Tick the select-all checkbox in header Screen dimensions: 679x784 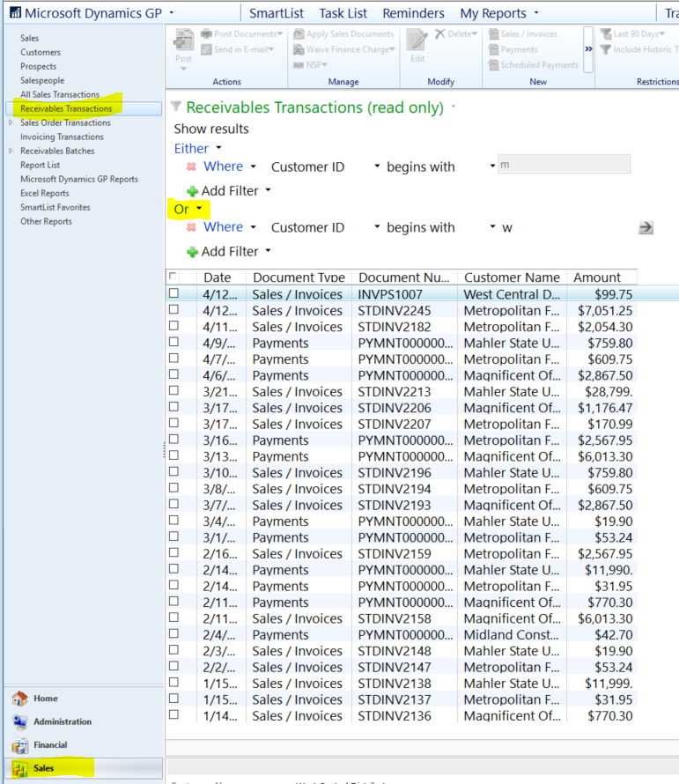[x=173, y=276]
